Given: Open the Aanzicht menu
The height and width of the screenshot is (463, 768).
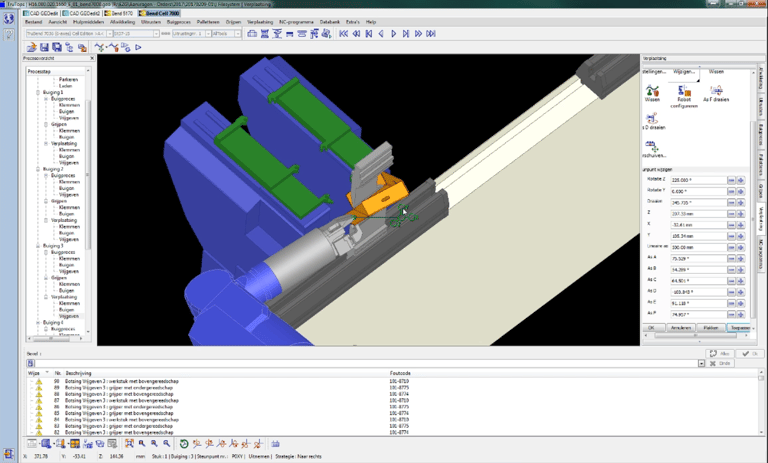Looking at the screenshot, I should click(58, 22).
